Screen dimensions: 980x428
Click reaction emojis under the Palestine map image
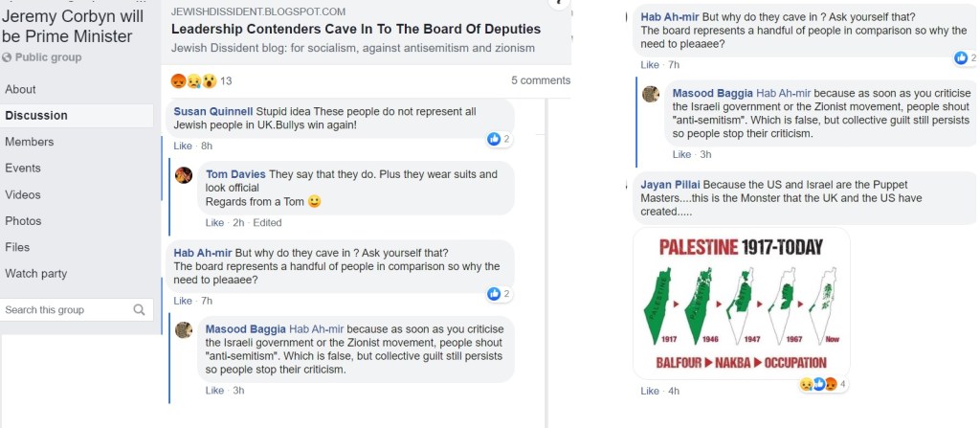(818, 384)
